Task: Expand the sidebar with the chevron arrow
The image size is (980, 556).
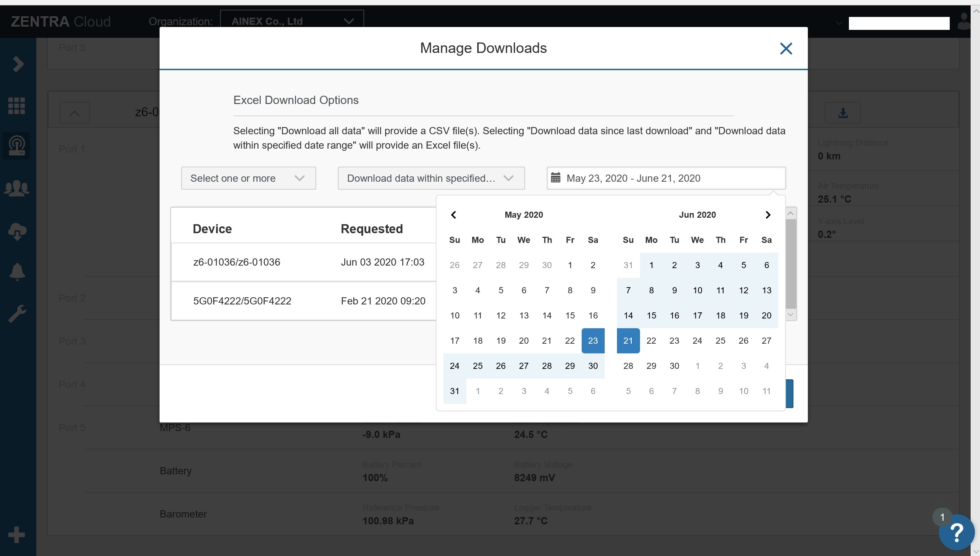Action: tap(18, 64)
